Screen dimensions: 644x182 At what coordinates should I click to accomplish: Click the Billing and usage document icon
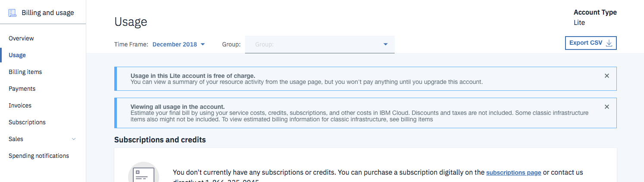click(13, 12)
